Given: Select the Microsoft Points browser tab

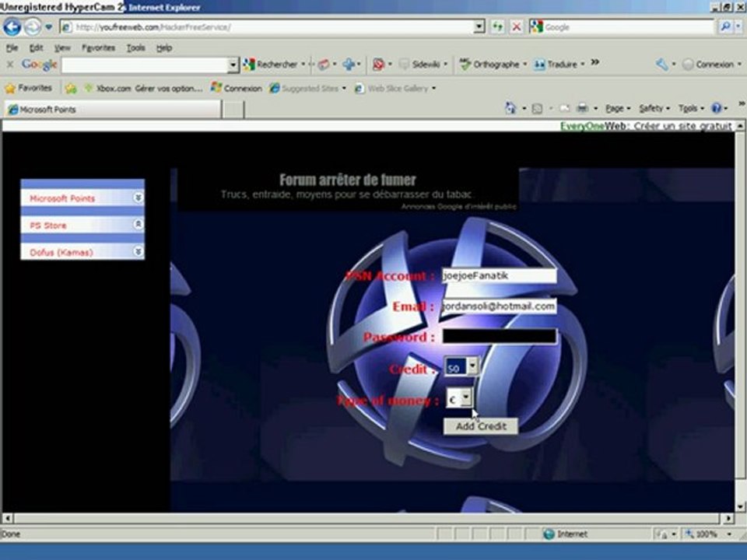Looking at the screenshot, I should (114, 110).
